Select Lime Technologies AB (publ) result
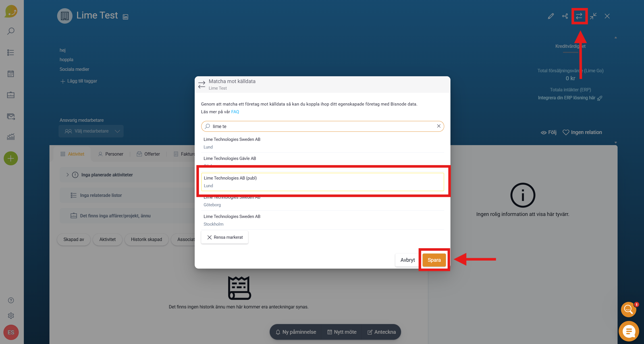Image resolution: width=644 pixels, height=344 pixels. (323, 182)
